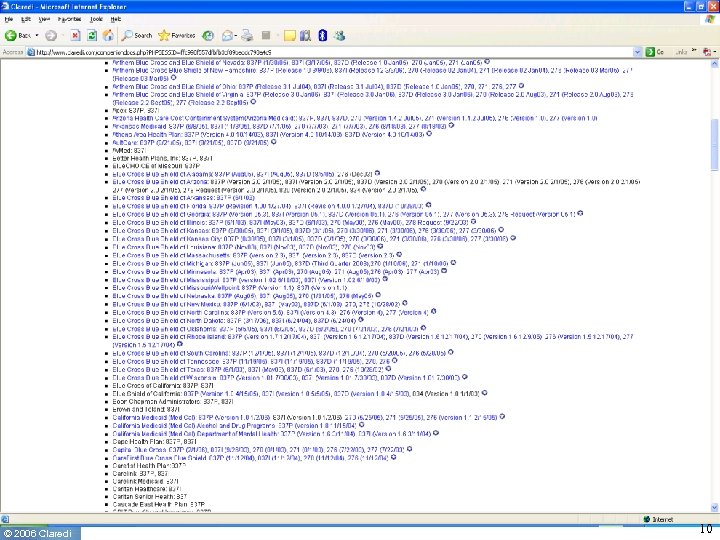
Task: Click the scrollbar down arrow
Action: click(714, 507)
